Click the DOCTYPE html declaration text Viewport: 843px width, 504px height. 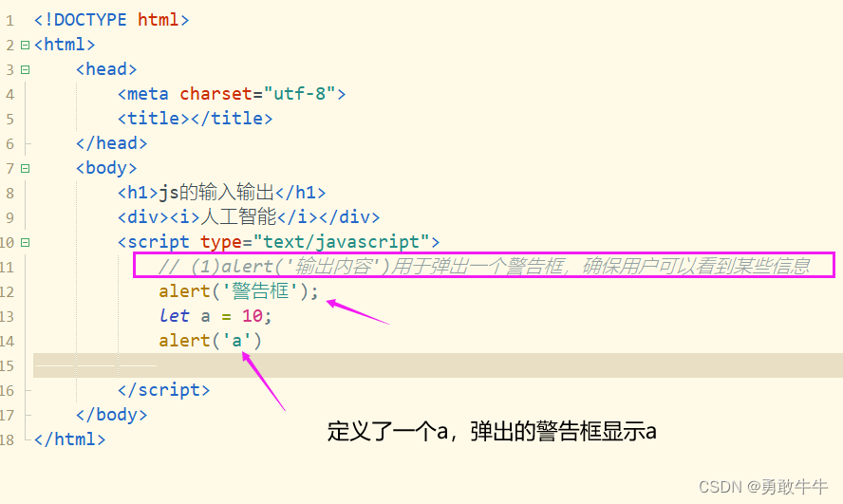(111, 20)
